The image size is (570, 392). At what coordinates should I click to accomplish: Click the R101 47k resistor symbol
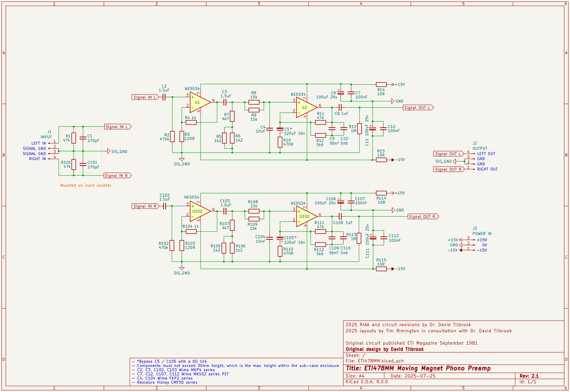[74, 165]
